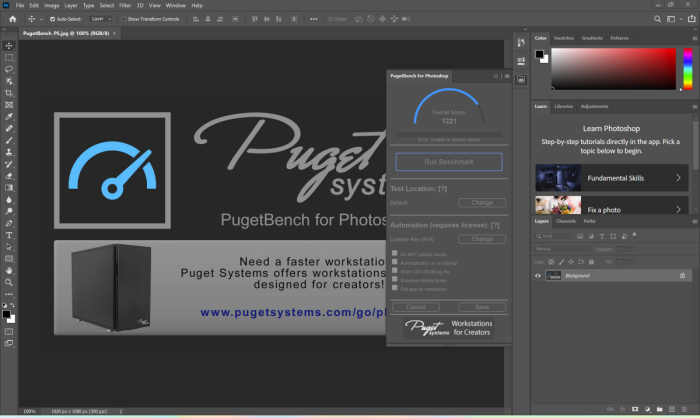700x418 pixels.
Task: Check Suppress dialog boxes option
Action: 395,279
